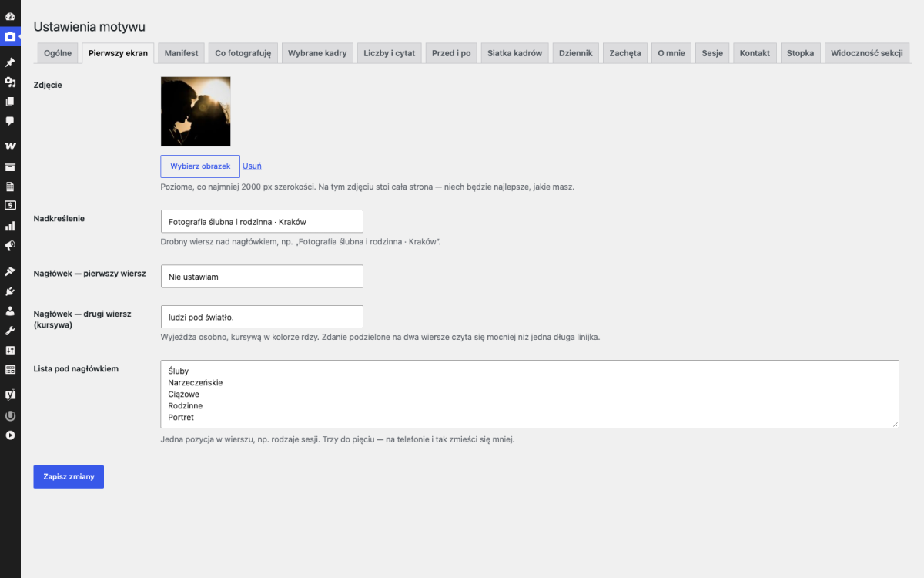Screen dimensions: 924x578
Task: Open the Widoczność sekcji tab
Action: tap(867, 53)
